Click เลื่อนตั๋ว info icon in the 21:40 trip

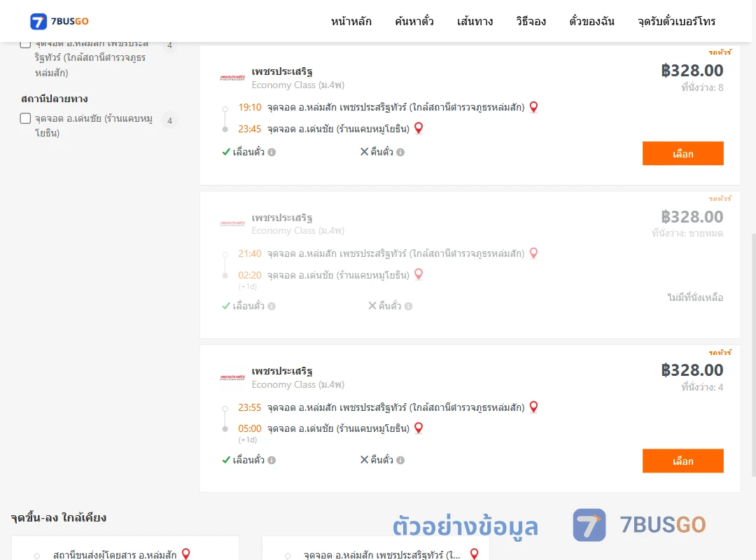pyautogui.click(x=272, y=307)
